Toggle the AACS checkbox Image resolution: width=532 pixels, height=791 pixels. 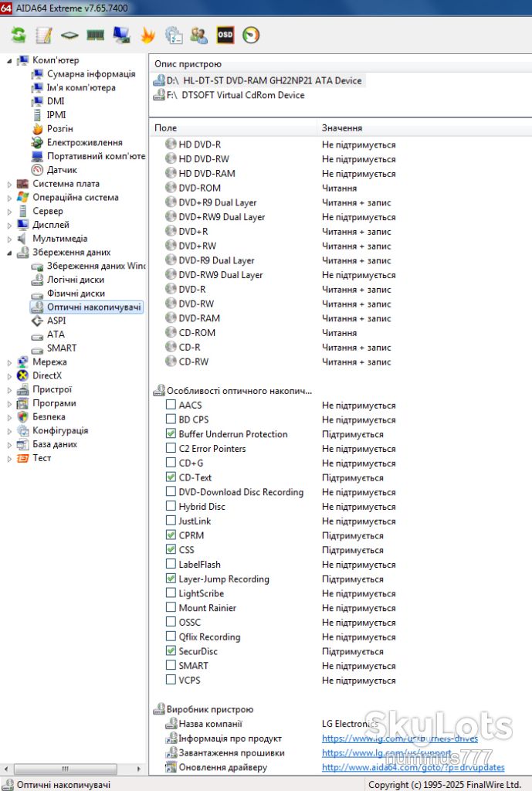click(171, 405)
